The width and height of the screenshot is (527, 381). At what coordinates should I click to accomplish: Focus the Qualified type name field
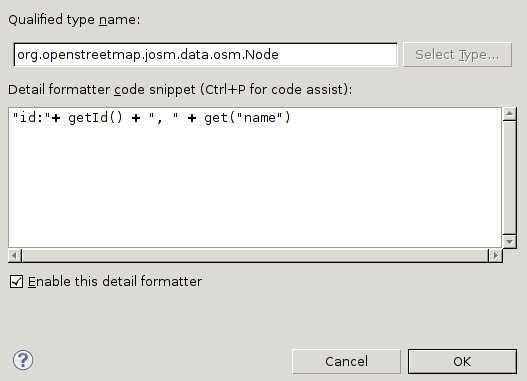tap(206, 55)
